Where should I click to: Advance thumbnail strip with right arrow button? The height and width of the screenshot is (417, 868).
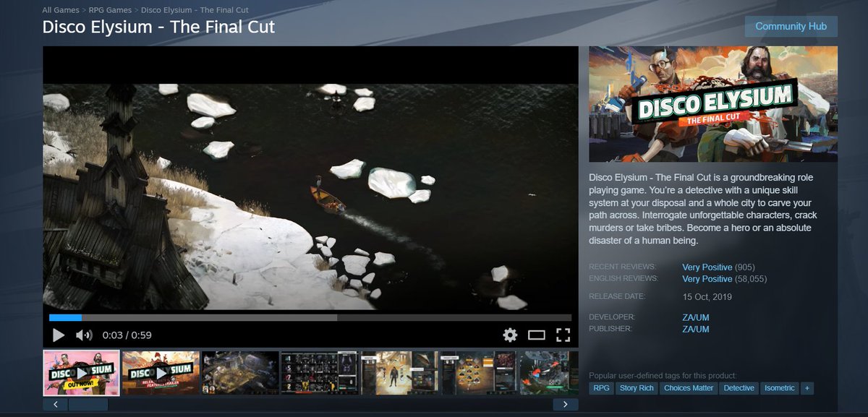tap(565, 405)
